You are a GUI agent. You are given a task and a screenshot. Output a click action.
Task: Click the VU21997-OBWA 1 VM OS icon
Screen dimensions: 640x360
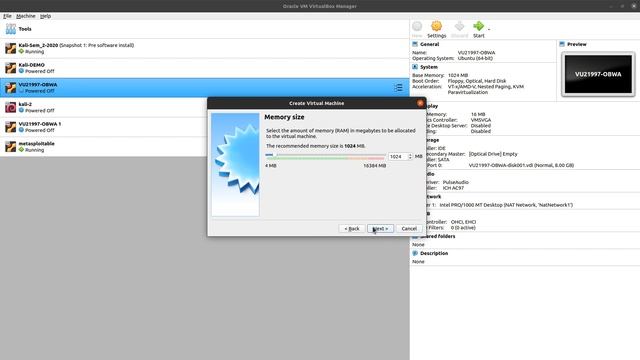pos(11,127)
